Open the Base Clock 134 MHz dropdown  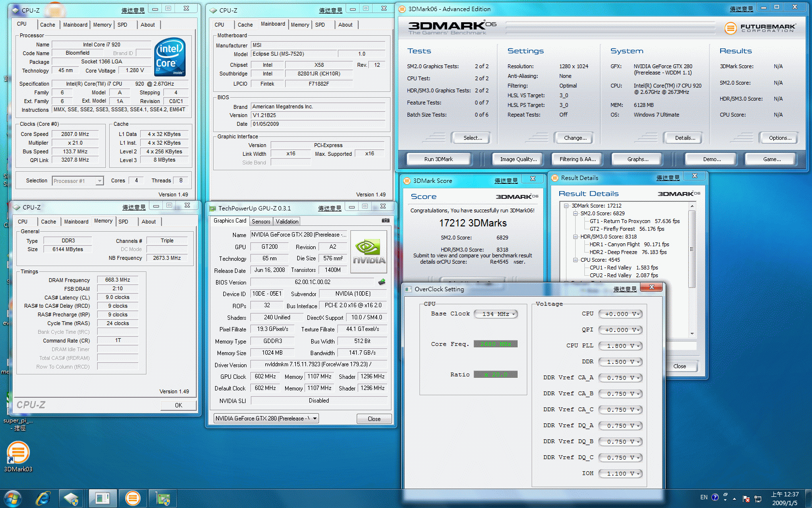[x=496, y=314]
